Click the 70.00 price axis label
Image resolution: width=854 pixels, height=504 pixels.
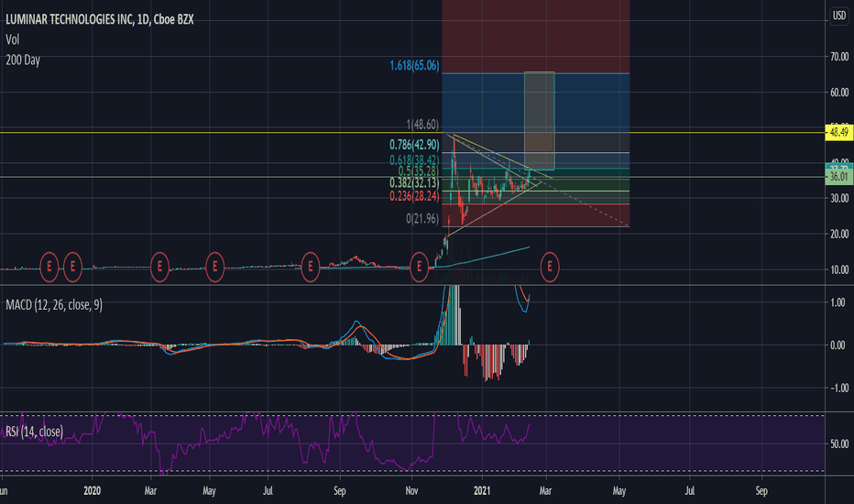tap(839, 57)
